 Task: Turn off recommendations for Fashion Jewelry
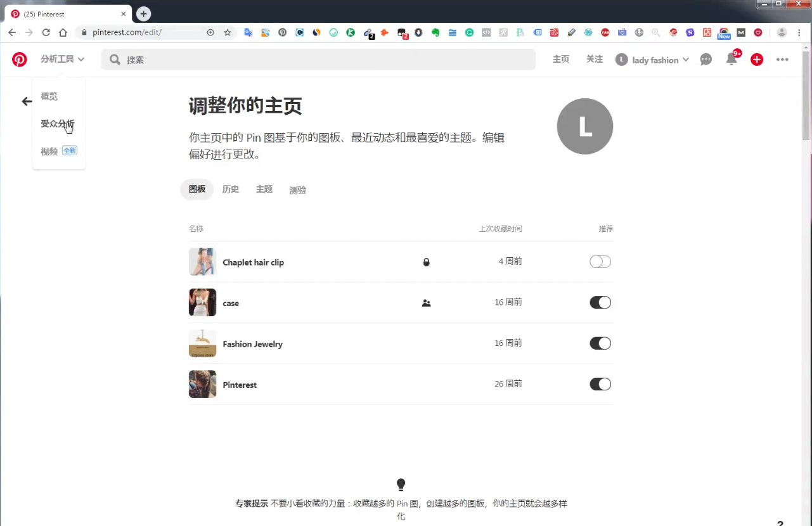600,343
